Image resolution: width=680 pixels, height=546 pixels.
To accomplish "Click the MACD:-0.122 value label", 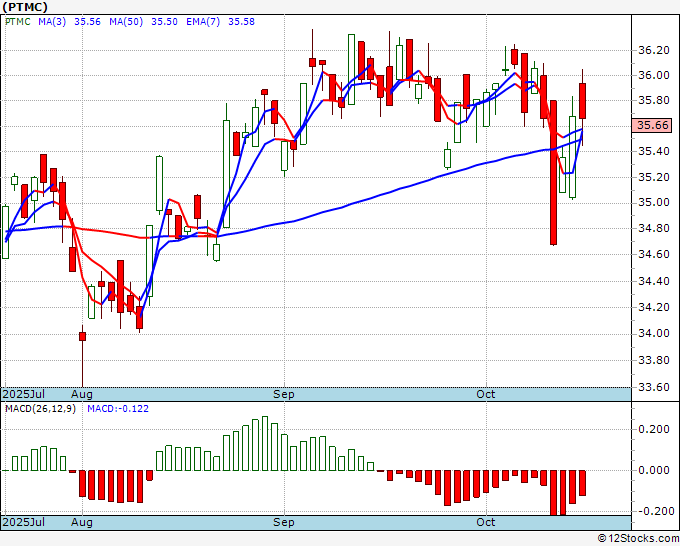I will pyautogui.click(x=118, y=409).
